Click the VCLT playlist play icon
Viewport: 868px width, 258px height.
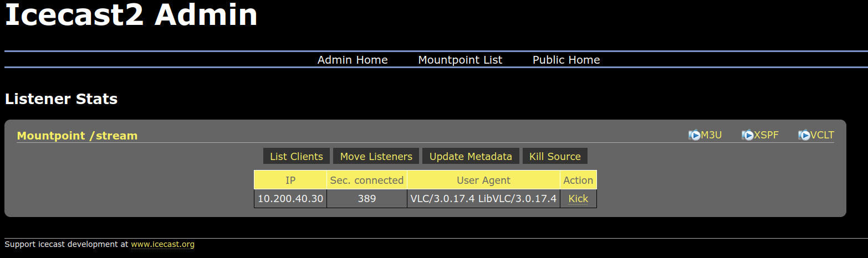coord(804,135)
